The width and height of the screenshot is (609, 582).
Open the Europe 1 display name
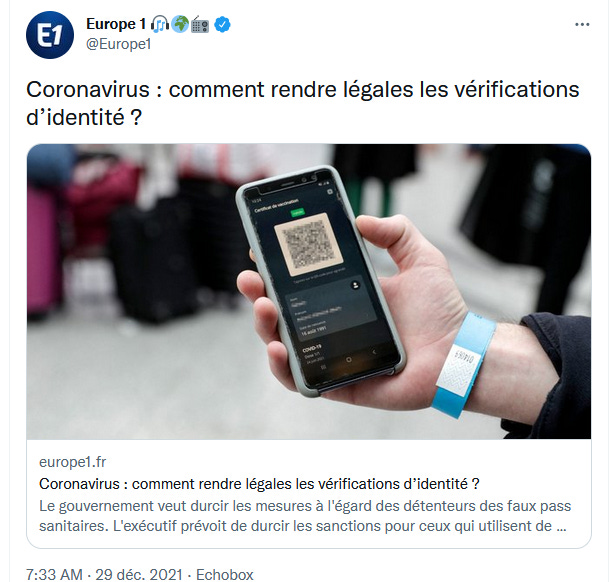click(116, 24)
